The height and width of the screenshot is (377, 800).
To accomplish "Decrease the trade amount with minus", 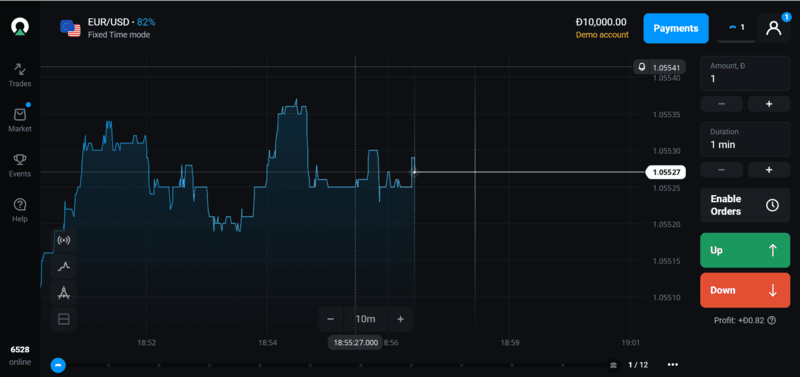I will tap(721, 104).
